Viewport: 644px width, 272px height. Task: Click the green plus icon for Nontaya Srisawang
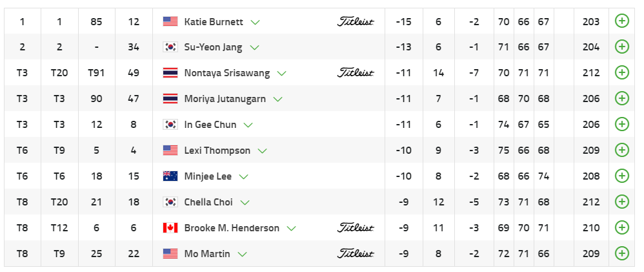tap(621, 73)
